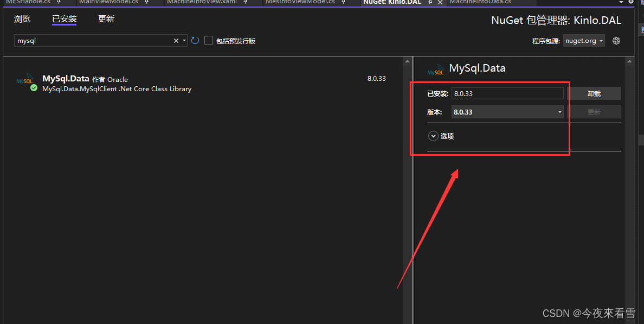Click the 8.0.33 version in package list

376,79
